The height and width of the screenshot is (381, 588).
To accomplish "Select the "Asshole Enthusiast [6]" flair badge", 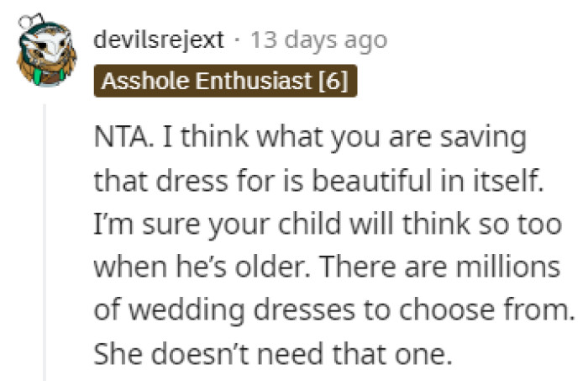I will [x=226, y=82].
